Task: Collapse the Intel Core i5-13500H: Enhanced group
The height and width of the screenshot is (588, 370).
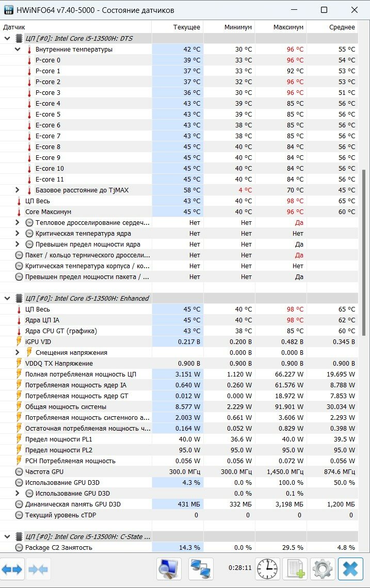Action: click(7, 299)
